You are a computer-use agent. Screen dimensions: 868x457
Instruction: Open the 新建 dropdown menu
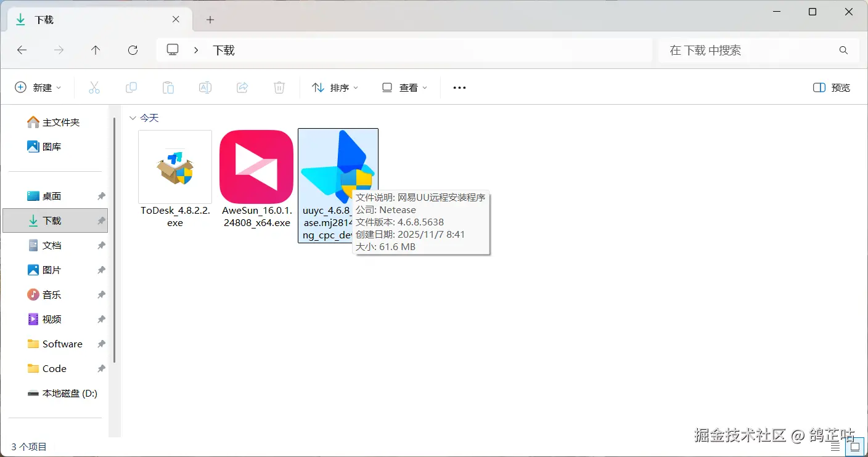pos(38,87)
